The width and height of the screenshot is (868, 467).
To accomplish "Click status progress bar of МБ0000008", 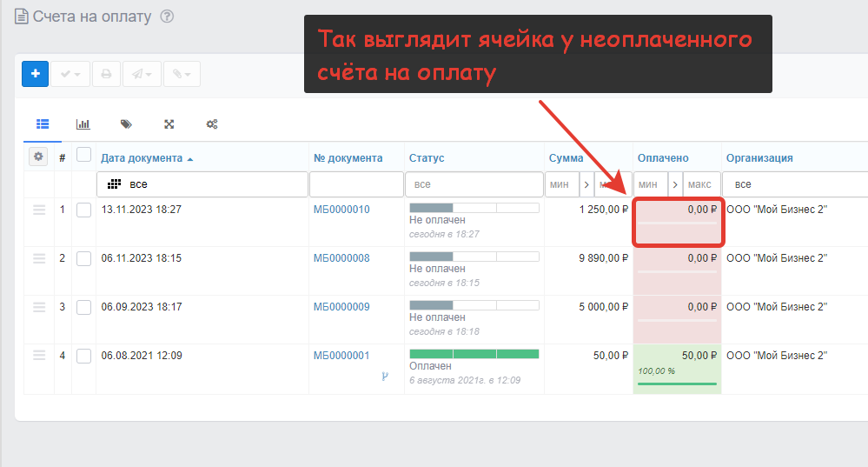I will point(474,257).
